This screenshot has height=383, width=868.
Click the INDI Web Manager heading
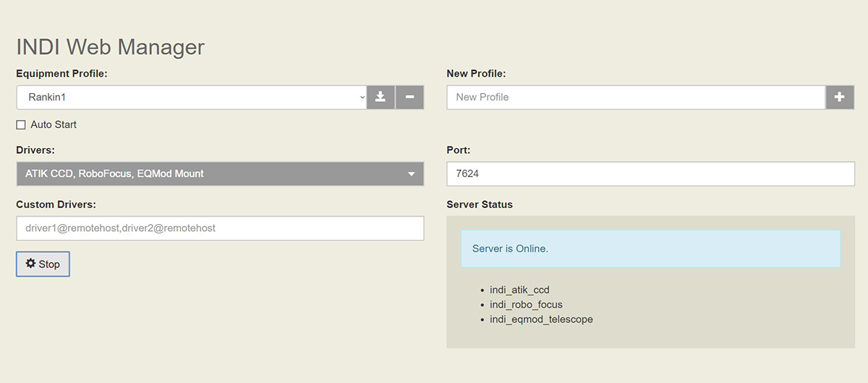(111, 47)
